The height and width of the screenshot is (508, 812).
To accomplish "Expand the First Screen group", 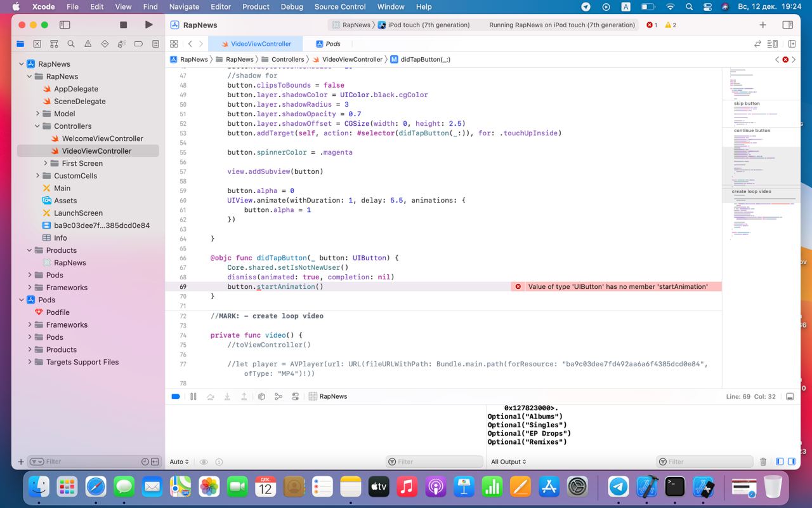I will pyautogui.click(x=46, y=163).
